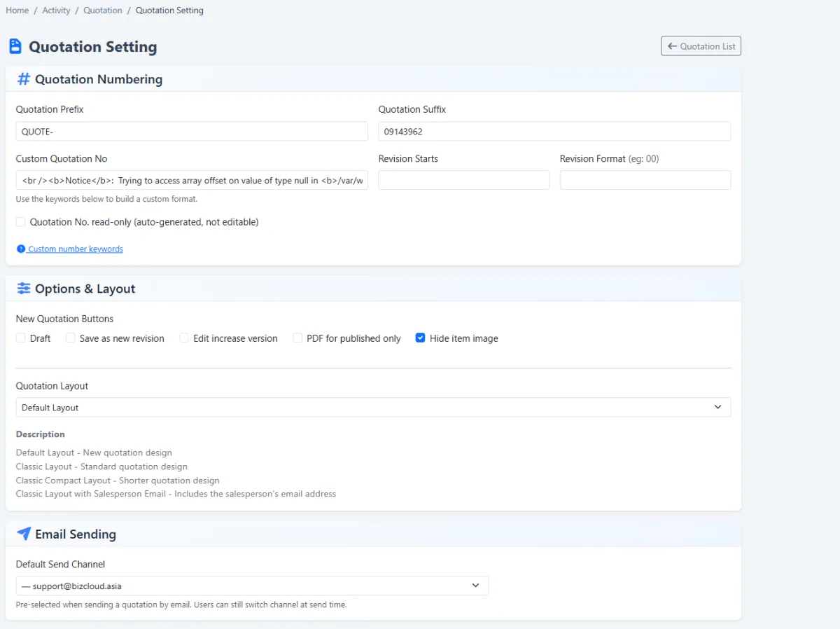The image size is (840, 629).
Task: Click 'Classic Layout - Standard quotation design' line
Action: click(x=101, y=466)
